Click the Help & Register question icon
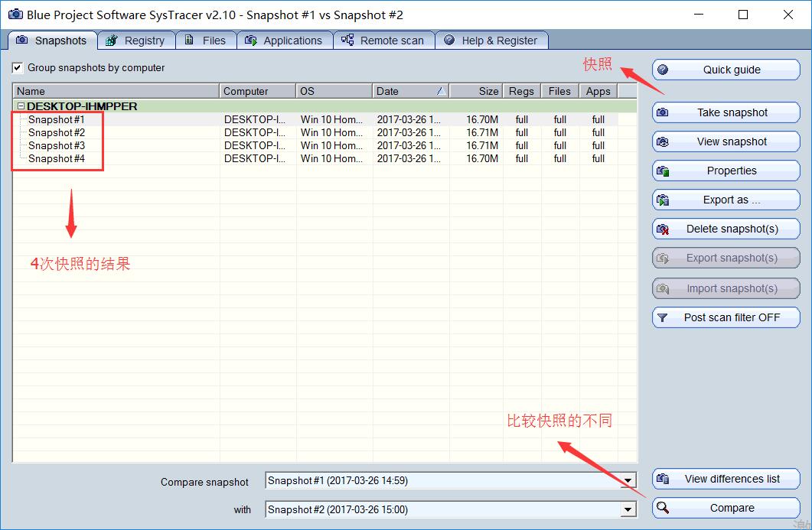The width and height of the screenshot is (812, 530). click(449, 40)
